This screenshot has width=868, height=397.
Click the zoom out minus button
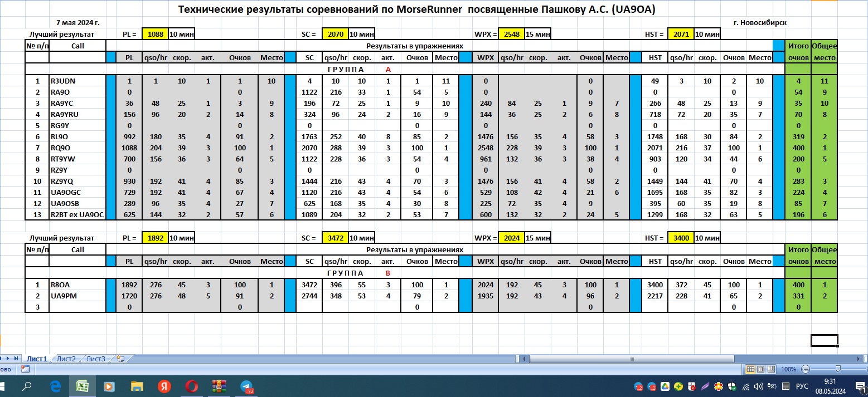coord(804,369)
